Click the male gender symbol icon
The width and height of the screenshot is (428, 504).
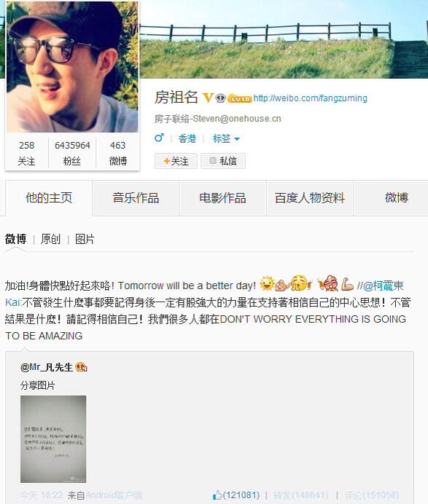point(159,138)
